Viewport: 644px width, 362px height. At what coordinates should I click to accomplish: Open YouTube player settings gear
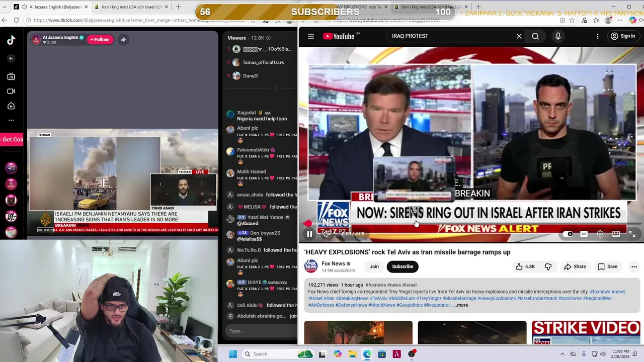coord(600,234)
